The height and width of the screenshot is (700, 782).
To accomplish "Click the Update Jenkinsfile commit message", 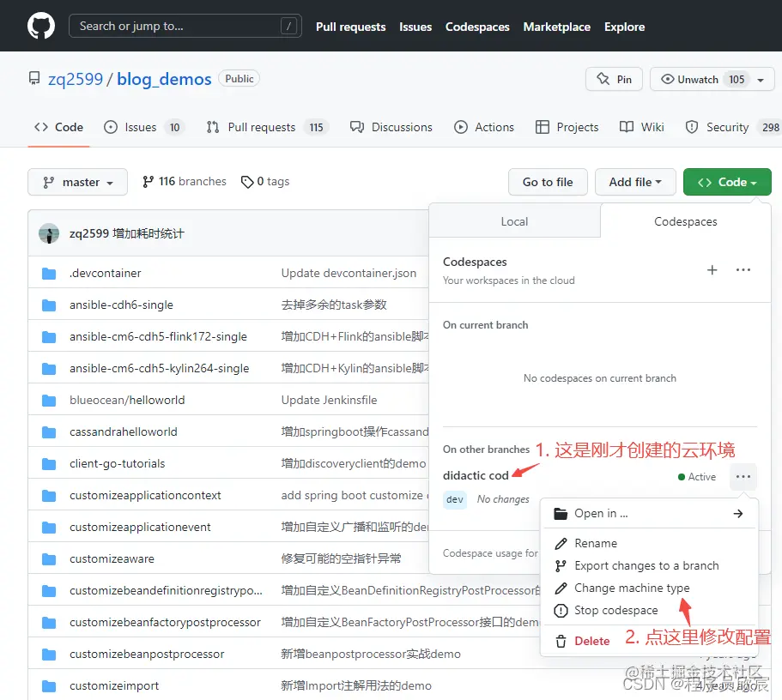I will point(329,400).
